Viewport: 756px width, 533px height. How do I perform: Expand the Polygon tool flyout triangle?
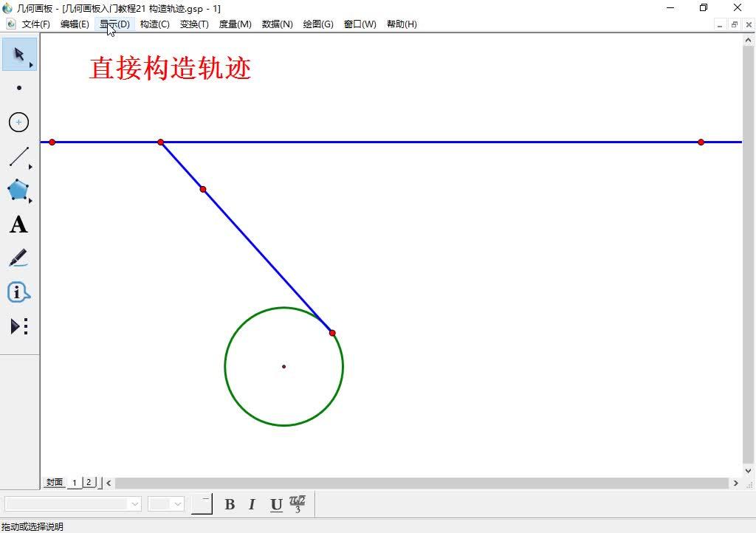point(30,201)
